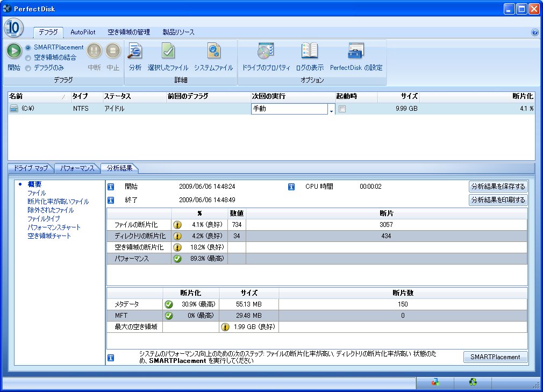Click 89.3% (最高) performance value
The image size is (543, 392).
click(207, 259)
